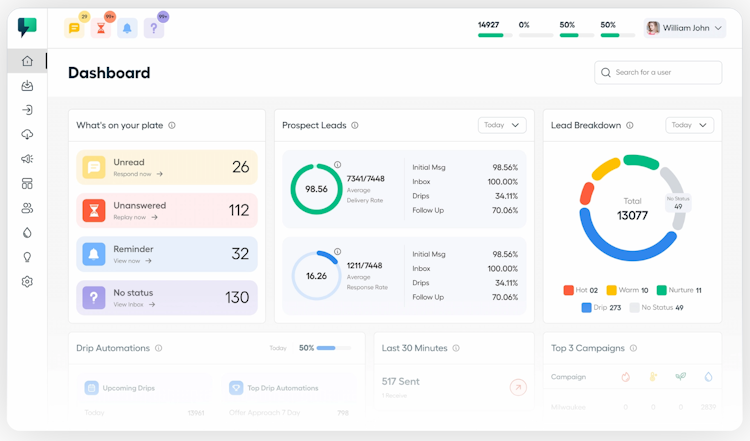Click the Respond now link
The height and width of the screenshot is (441, 750).
point(138,174)
